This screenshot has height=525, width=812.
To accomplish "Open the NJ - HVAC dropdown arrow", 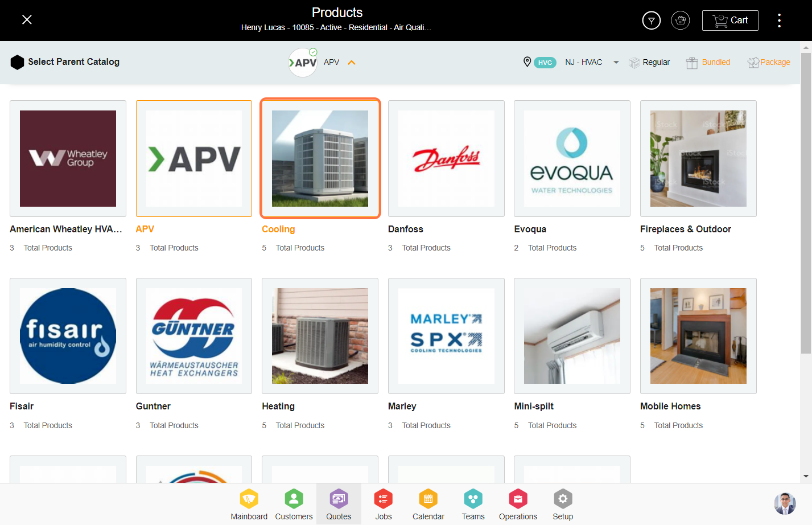I will 616,63.
